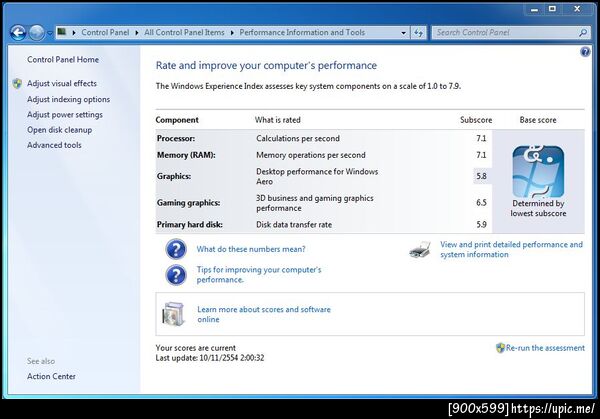Maximize the window
This screenshot has width=600, height=419.
552,9
